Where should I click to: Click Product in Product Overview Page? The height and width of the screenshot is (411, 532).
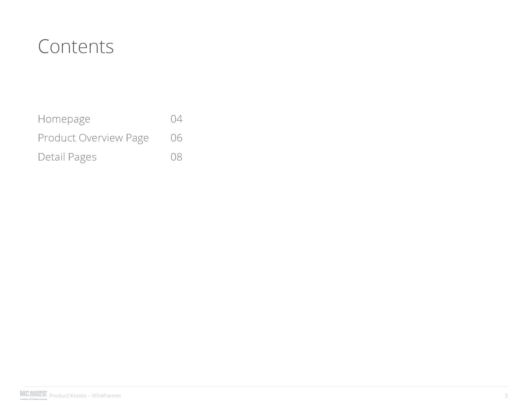tap(57, 138)
